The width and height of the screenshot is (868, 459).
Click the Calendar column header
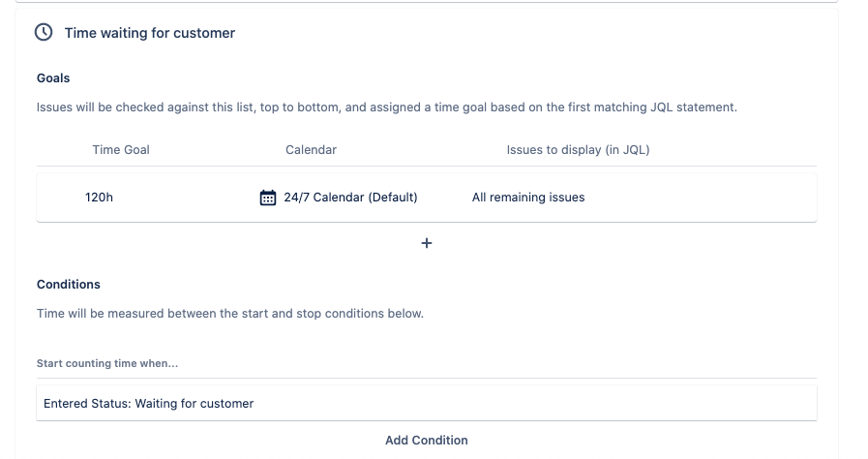click(311, 150)
